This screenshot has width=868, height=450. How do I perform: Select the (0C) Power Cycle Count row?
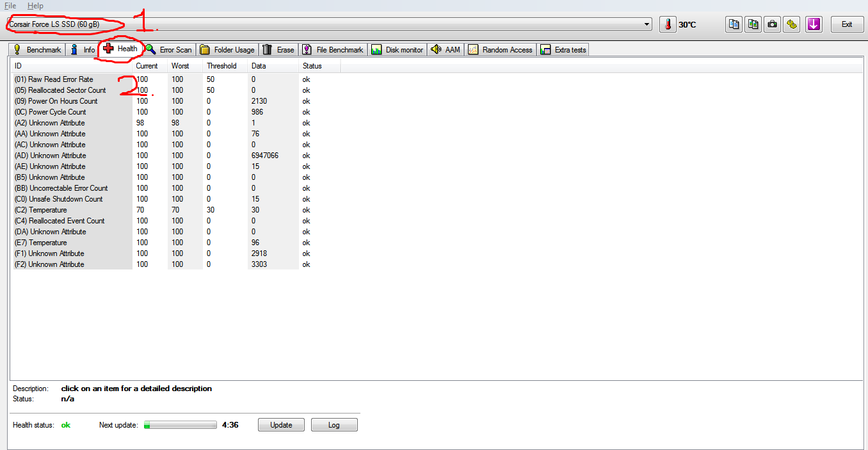[176, 112]
